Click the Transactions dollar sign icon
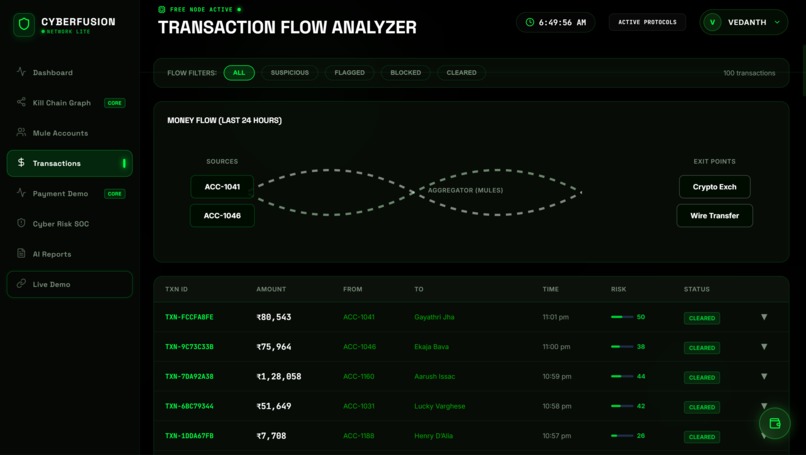Screen dimensions: 806x455 pyautogui.click(x=21, y=162)
